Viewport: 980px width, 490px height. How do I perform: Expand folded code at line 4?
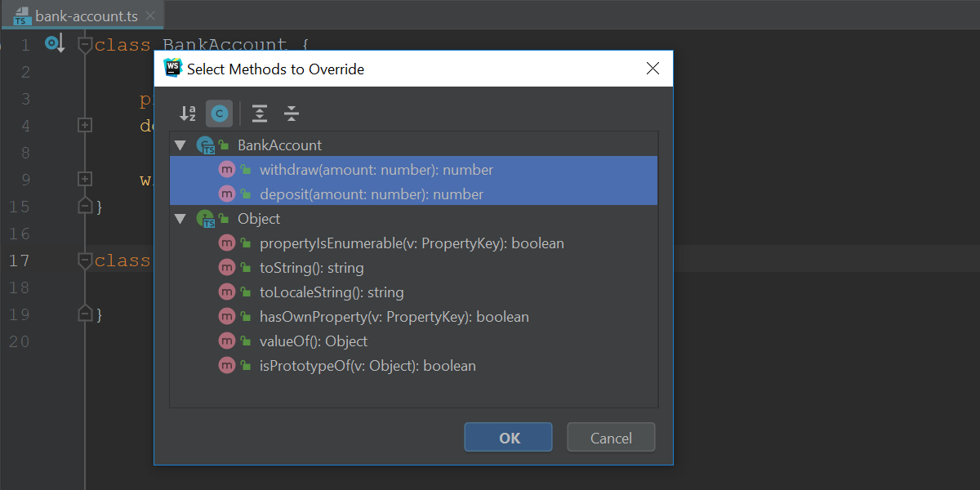pyautogui.click(x=85, y=126)
